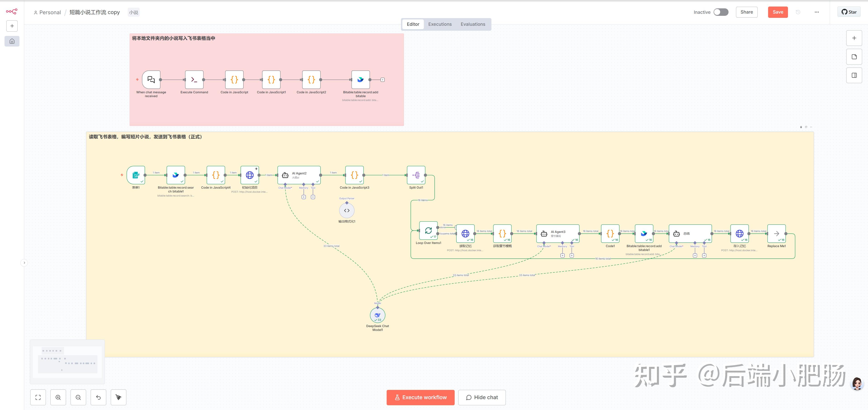Viewport: 868px width, 410px height.
Task: Open the three-dots workflow options menu
Action: [x=816, y=12]
